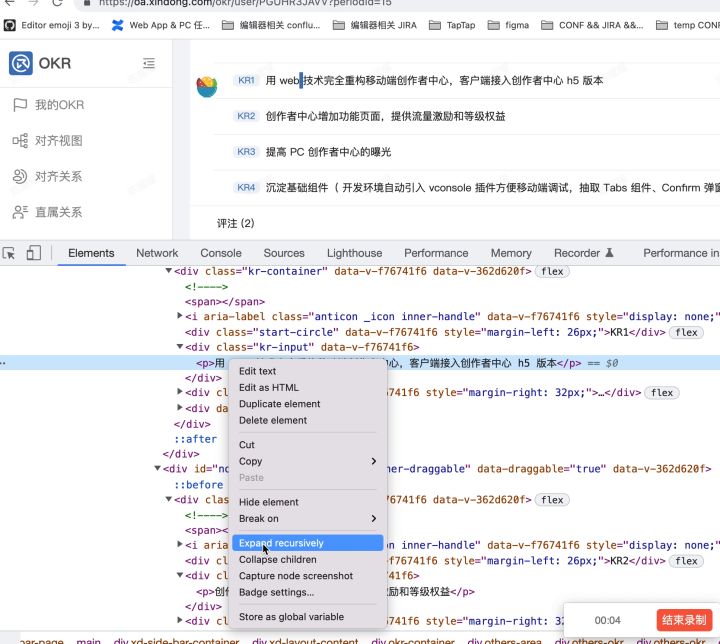Expand the anticon inner-handle i node above KR1

(x=180, y=316)
